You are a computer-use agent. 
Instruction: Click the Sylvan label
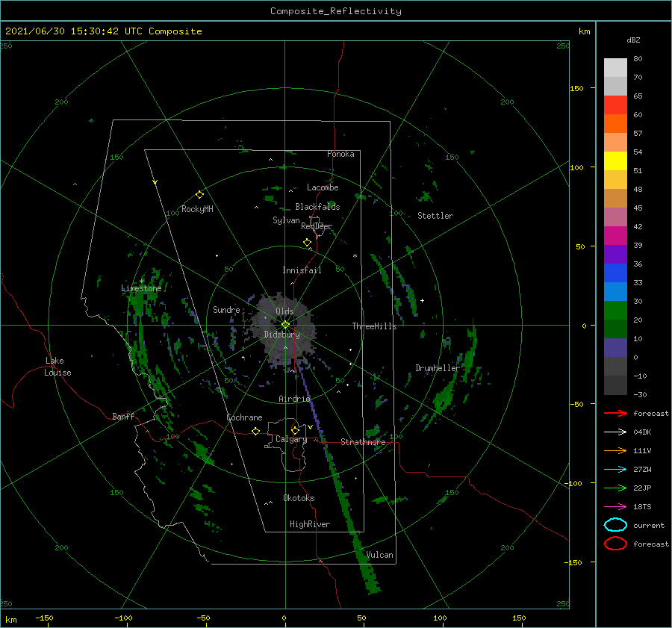(286, 220)
